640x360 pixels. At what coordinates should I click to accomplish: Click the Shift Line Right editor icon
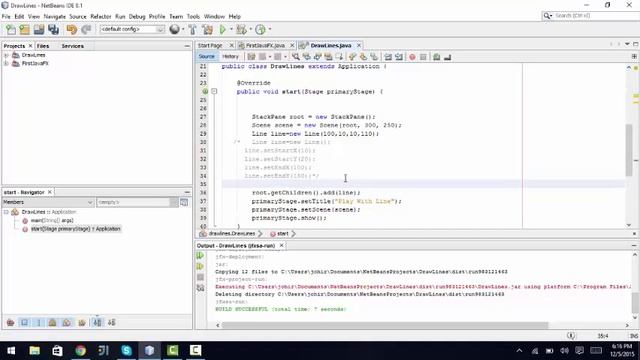pos(399,57)
